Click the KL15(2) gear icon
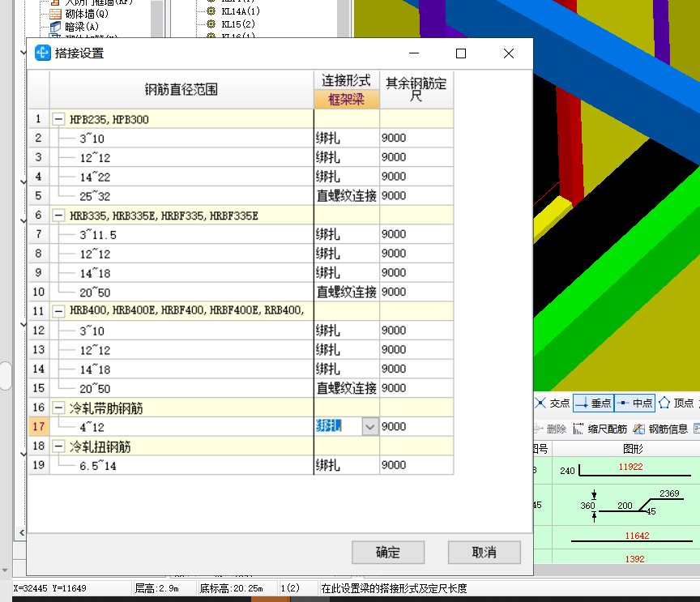The image size is (700, 602). pyautogui.click(x=211, y=24)
